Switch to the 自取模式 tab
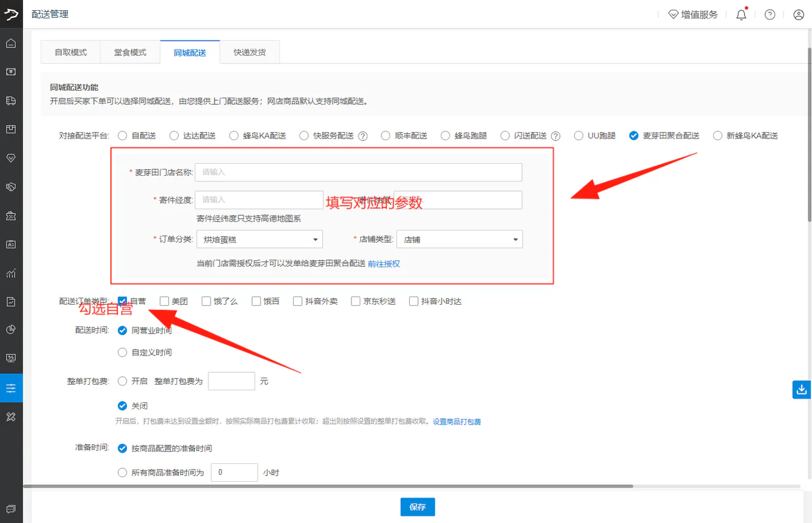Image resolution: width=812 pixels, height=523 pixels. 70,53
